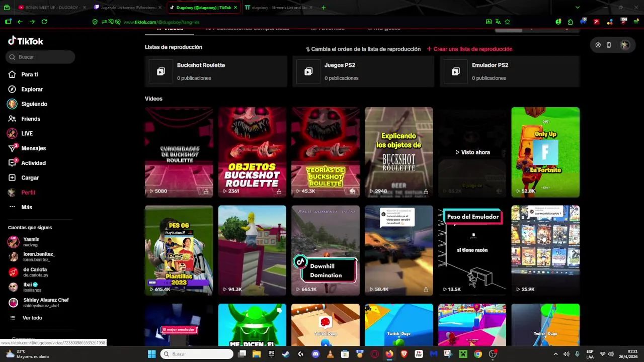The height and width of the screenshot is (362, 644).
Task: Open Steam from the taskbar
Action: tap(286, 354)
